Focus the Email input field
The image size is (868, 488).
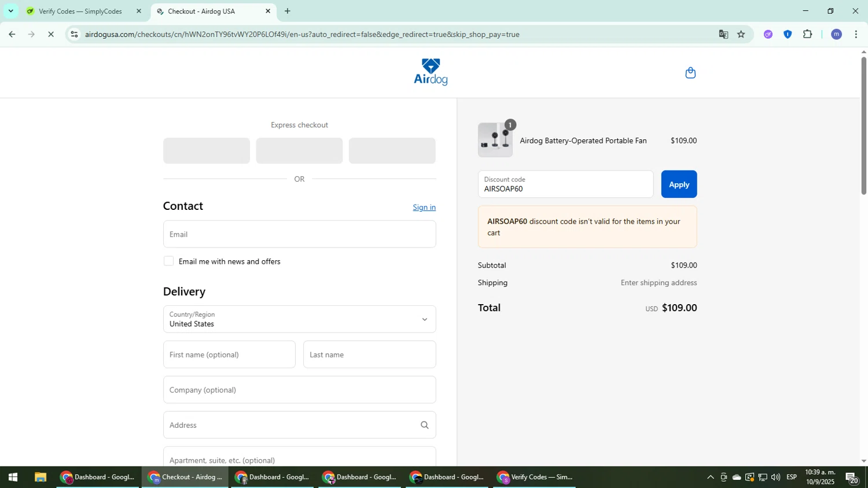point(299,234)
